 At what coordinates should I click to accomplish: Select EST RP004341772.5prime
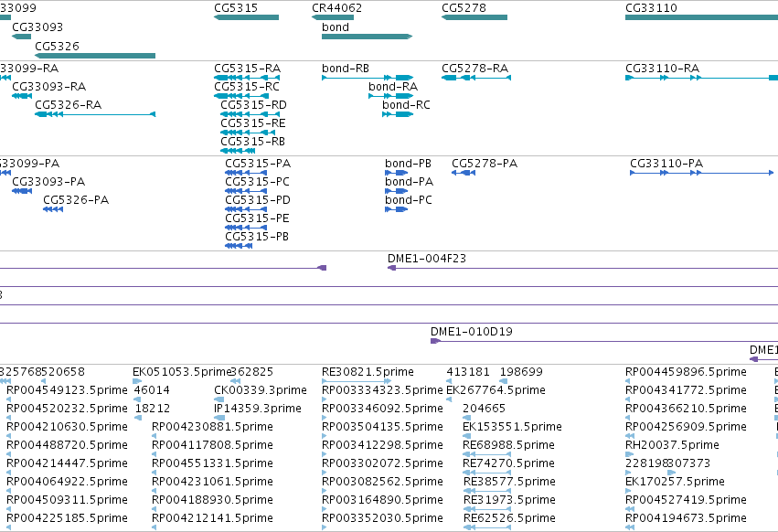tap(686, 390)
